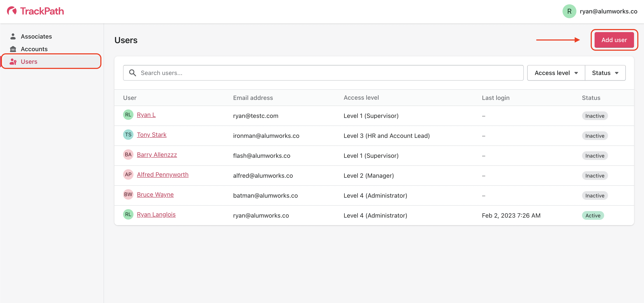Viewport: 644px width, 303px height.
Task: Go to Associates in the sidebar
Action: 36,36
